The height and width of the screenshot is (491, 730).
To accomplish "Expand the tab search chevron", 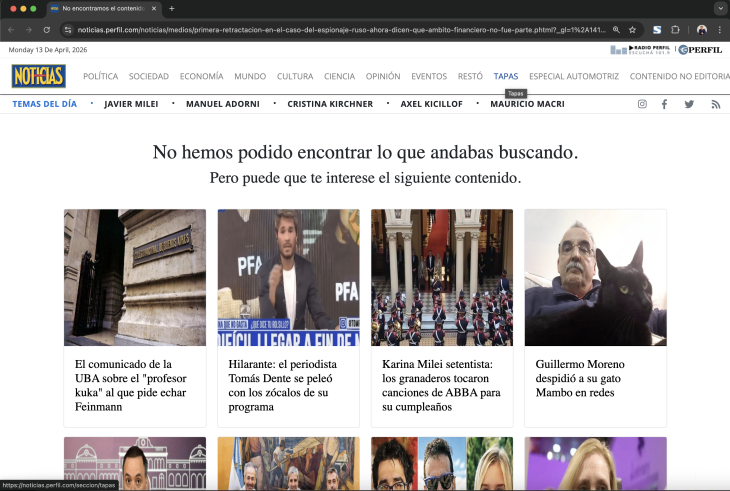I will pos(719,8).
